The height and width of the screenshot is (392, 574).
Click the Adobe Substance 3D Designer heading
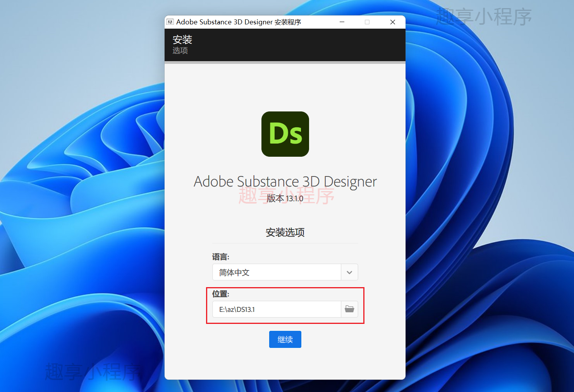(x=285, y=181)
